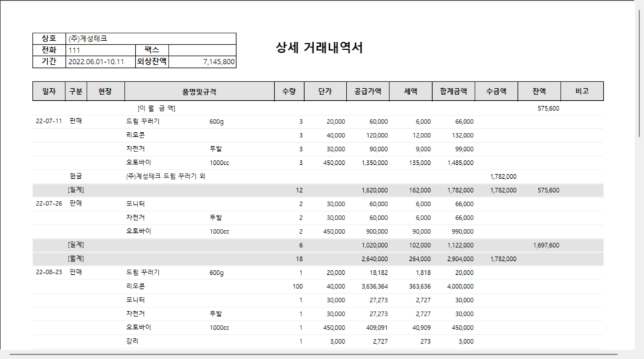Click the monthly tax total 264,000
Viewport: 644px width, 359px height.
420,259
